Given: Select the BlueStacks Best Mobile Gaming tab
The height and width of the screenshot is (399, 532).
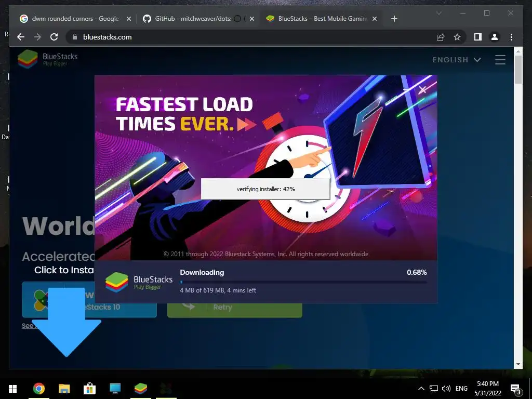Looking at the screenshot, I should click(x=322, y=19).
